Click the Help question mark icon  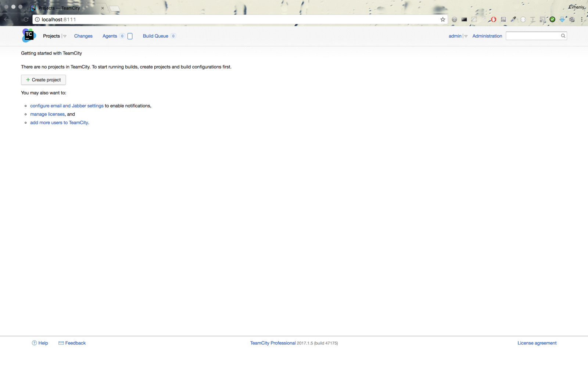click(34, 343)
